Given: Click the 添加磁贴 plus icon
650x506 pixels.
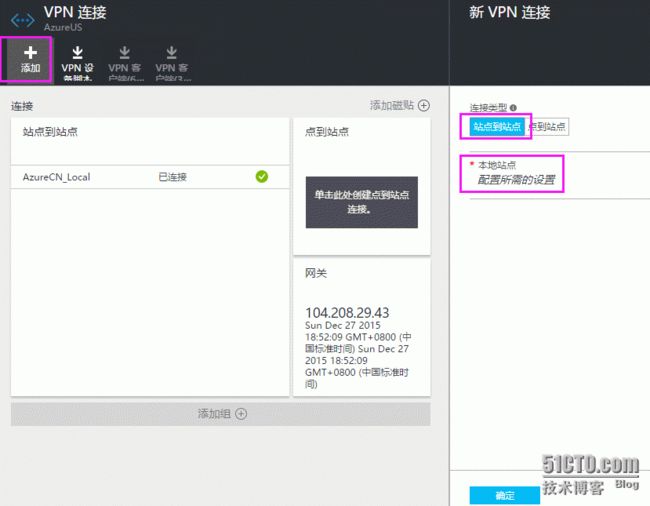Looking at the screenshot, I should [x=424, y=105].
